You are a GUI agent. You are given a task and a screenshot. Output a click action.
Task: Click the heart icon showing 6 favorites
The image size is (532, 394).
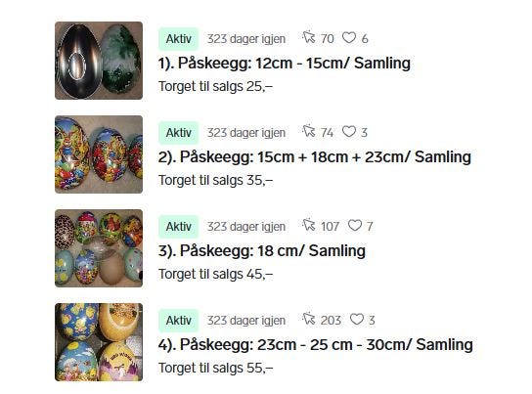[349, 37]
